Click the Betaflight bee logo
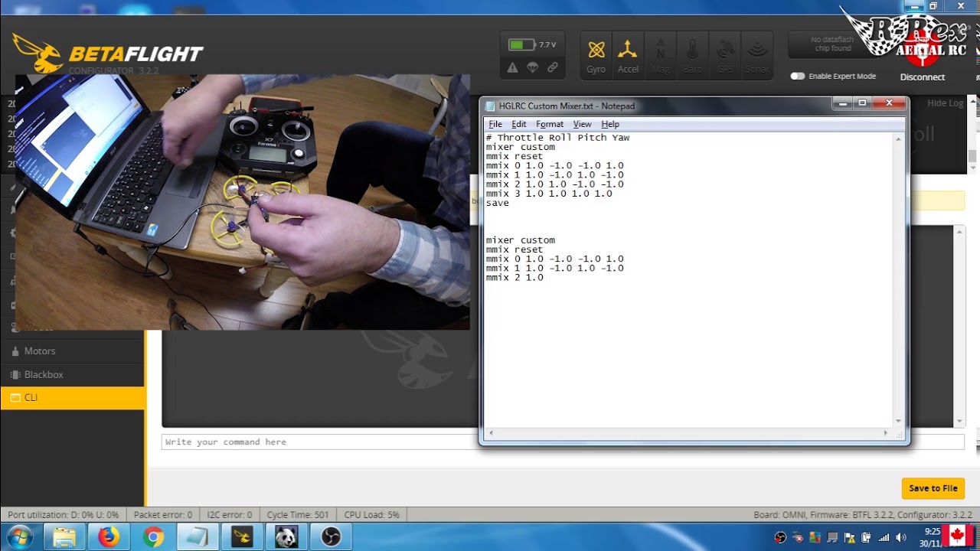980x551 pixels. (37, 52)
